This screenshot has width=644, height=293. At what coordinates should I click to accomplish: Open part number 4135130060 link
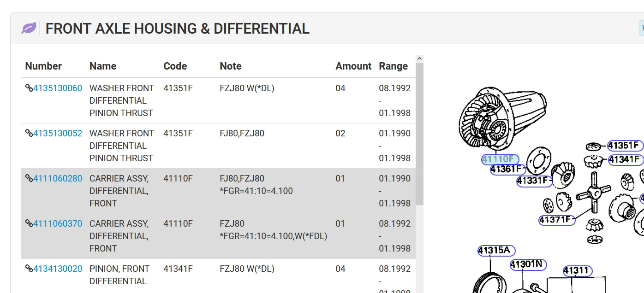coord(58,88)
